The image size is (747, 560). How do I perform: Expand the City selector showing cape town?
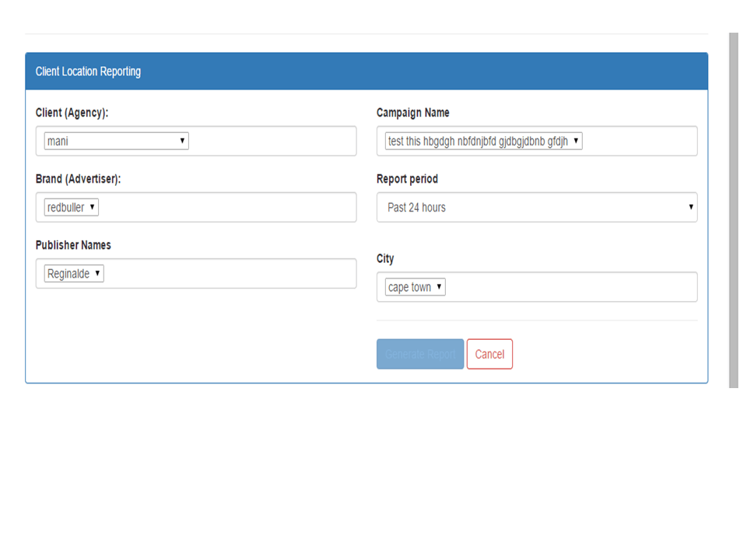tap(412, 287)
